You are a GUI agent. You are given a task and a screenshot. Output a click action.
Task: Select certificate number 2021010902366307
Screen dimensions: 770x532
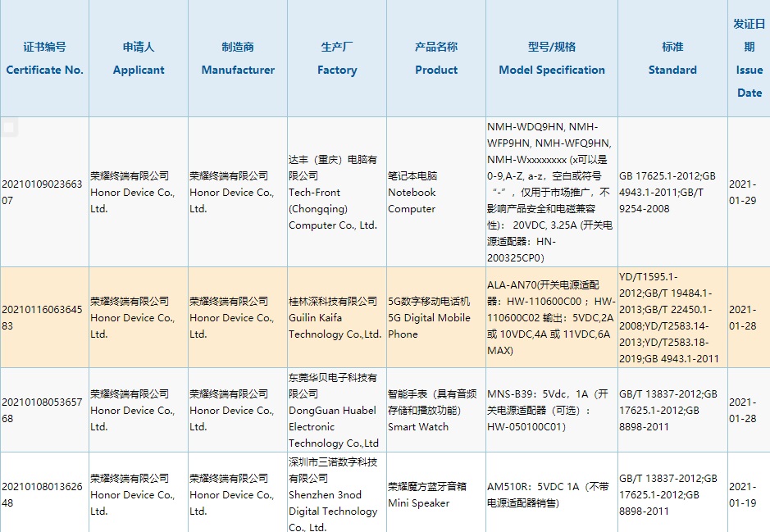click(43, 192)
